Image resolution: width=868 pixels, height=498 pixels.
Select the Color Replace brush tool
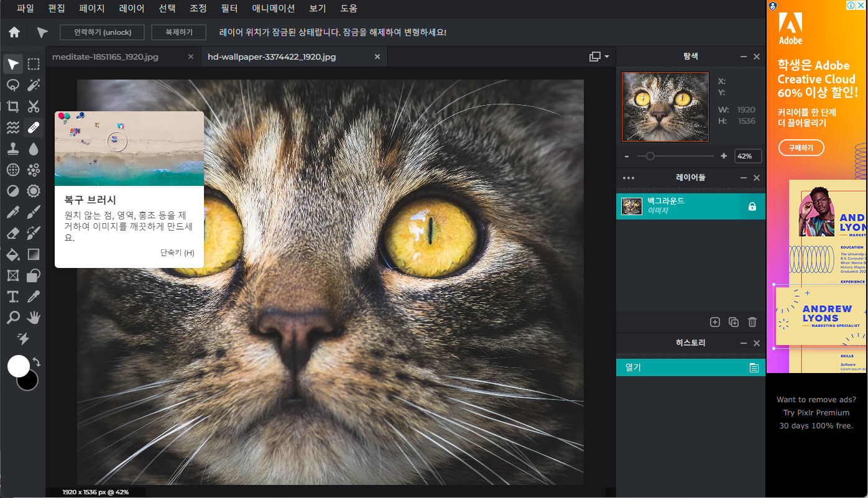[34, 233]
